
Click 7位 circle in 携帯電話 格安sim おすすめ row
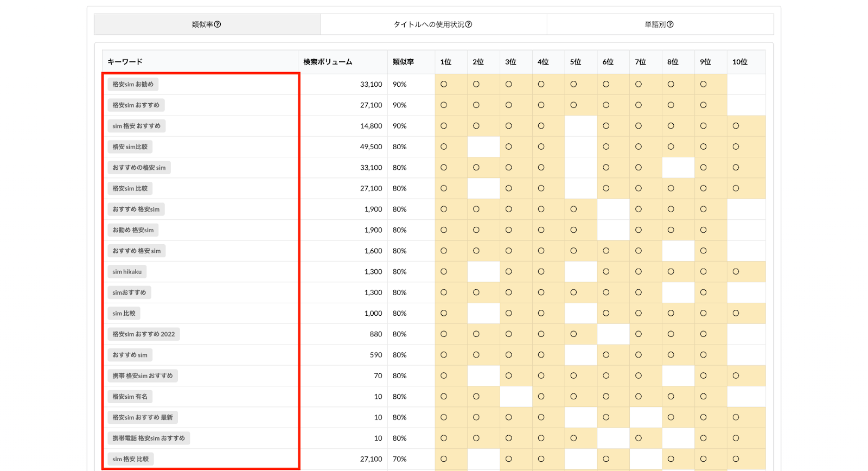click(639, 438)
